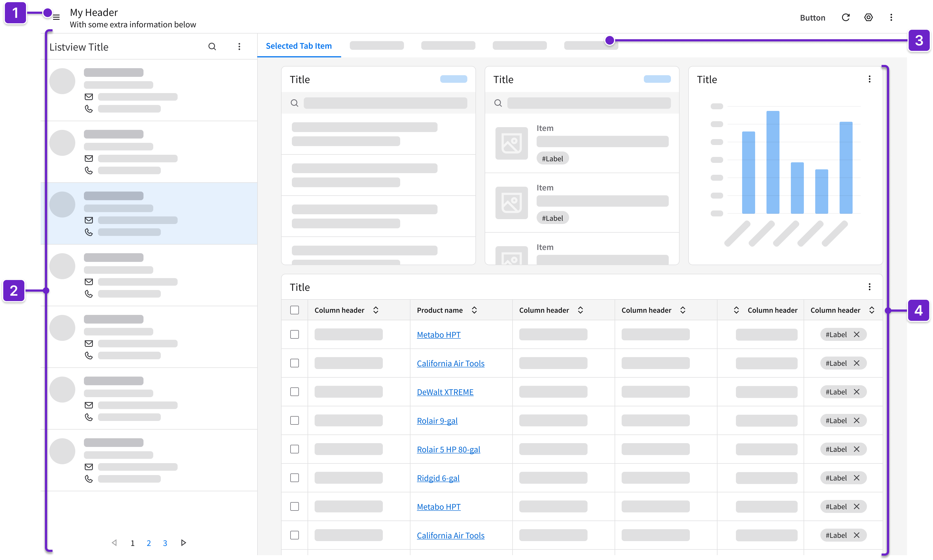Open the Listview Title kebab menu
The image size is (933, 560).
point(239,47)
